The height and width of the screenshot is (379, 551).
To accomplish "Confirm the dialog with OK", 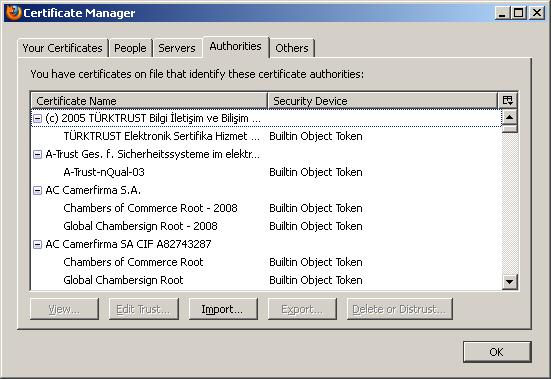I will coord(497,352).
